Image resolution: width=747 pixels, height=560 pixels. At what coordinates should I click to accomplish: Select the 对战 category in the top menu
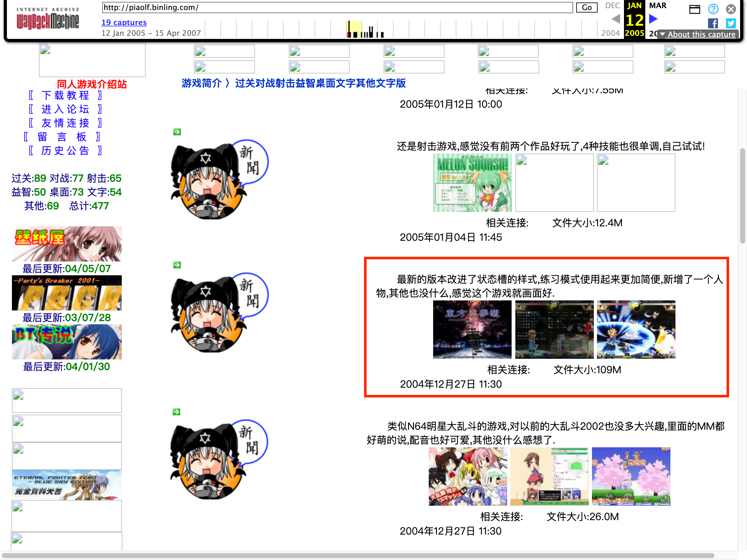(266, 83)
